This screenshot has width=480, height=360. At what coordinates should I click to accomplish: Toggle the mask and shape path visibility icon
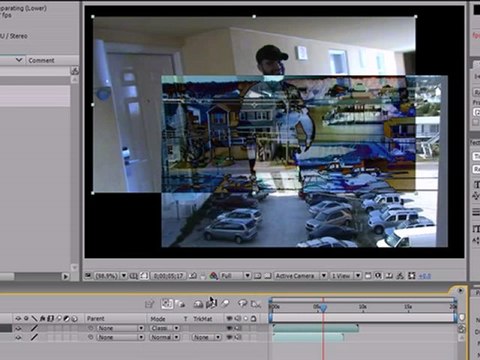click(x=144, y=276)
